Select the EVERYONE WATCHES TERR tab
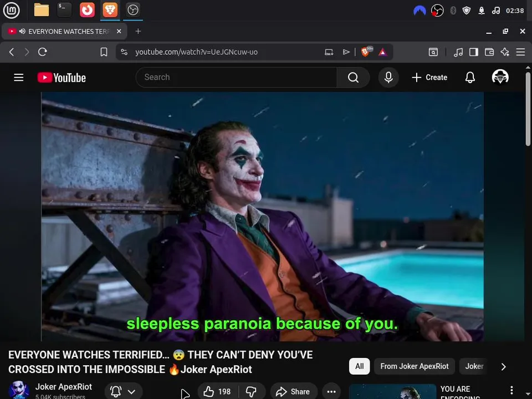The height and width of the screenshot is (399, 532). click(x=64, y=31)
